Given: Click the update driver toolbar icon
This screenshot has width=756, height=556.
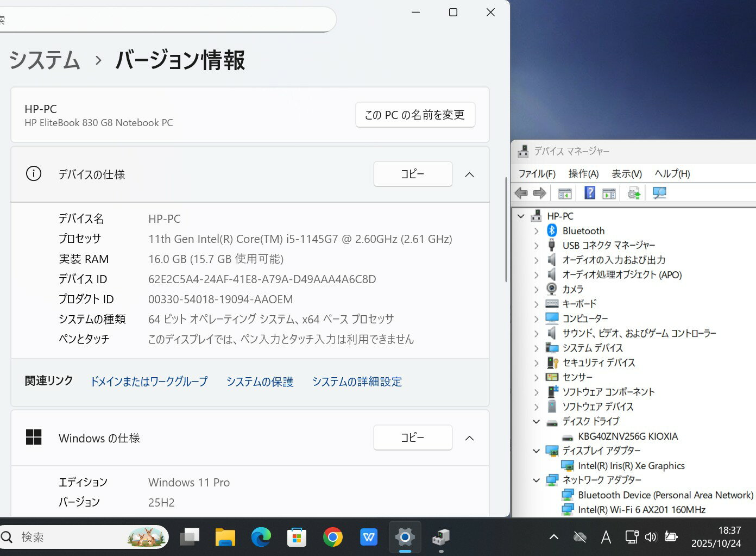Looking at the screenshot, I should [x=633, y=193].
